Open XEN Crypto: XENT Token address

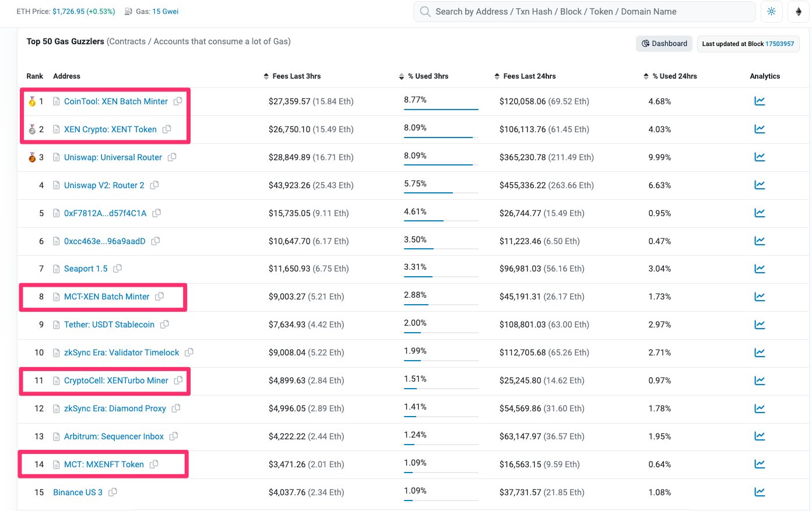click(x=110, y=129)
